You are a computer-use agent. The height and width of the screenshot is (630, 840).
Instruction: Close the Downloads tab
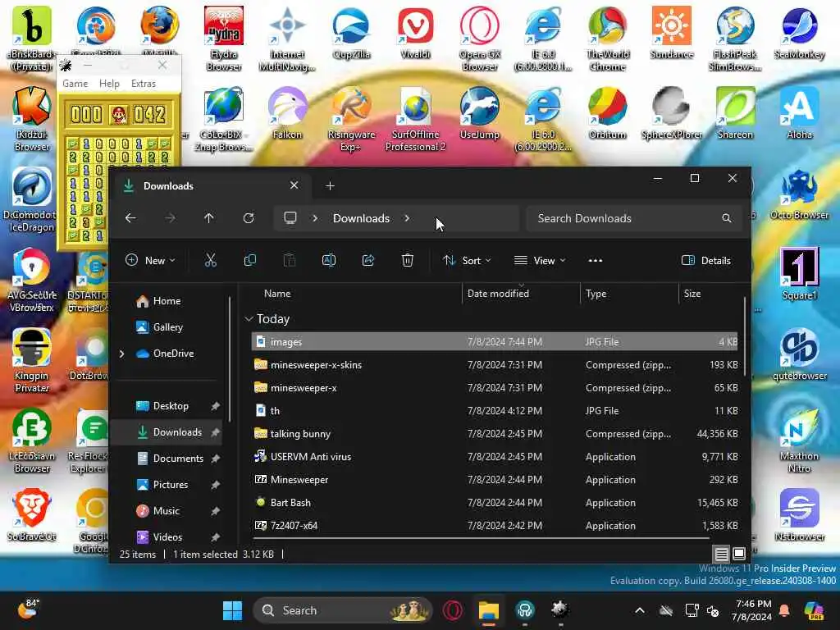(x=294, y=185)
